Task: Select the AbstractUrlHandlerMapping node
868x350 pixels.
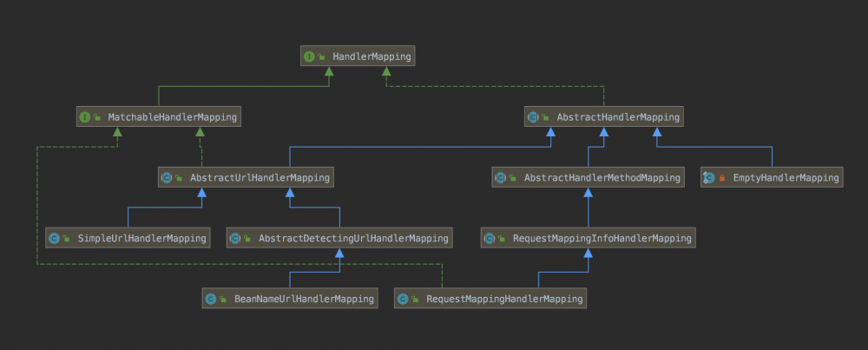Action: (x=260, y=177)
